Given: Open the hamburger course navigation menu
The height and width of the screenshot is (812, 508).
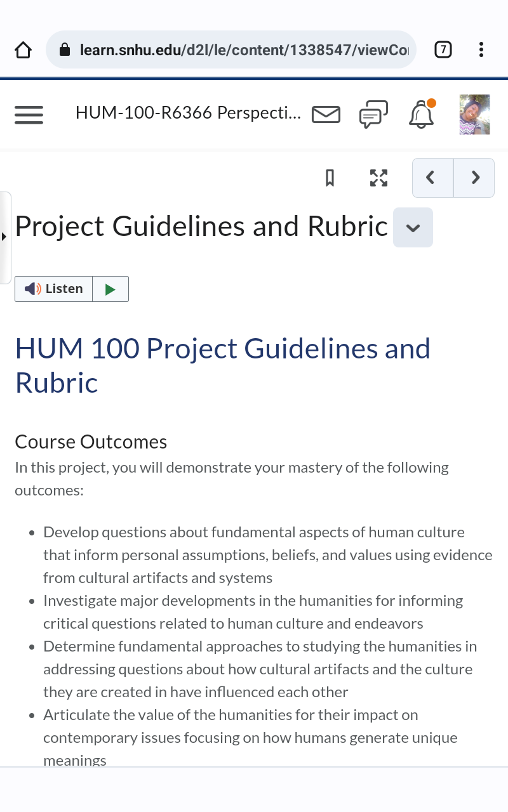Looking at the screenshot, I should tap(29, 114).
